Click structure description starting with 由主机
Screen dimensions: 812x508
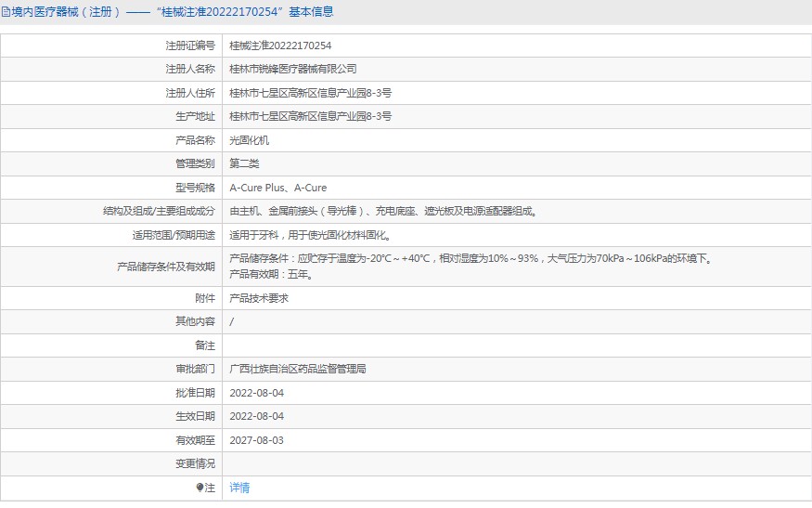[x=384, y=211]
